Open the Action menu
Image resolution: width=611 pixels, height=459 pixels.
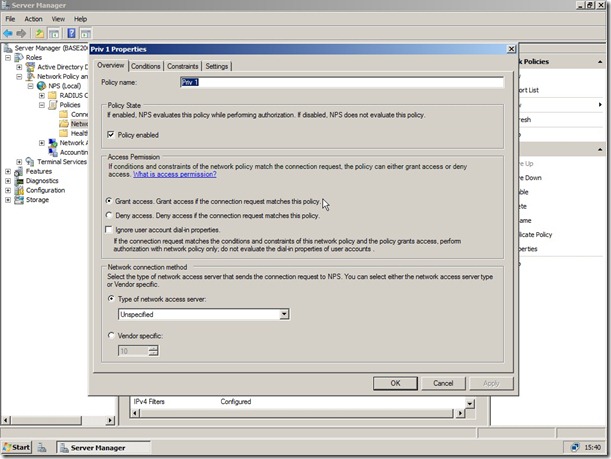tap(34, 19)
